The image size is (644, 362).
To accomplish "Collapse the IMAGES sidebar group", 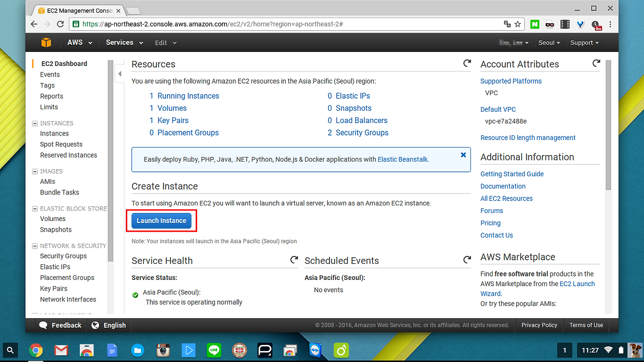I will [35, 172].
